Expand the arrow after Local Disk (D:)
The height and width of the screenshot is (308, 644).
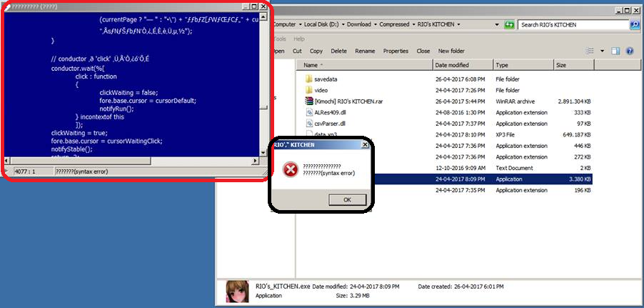coord(343,25)
